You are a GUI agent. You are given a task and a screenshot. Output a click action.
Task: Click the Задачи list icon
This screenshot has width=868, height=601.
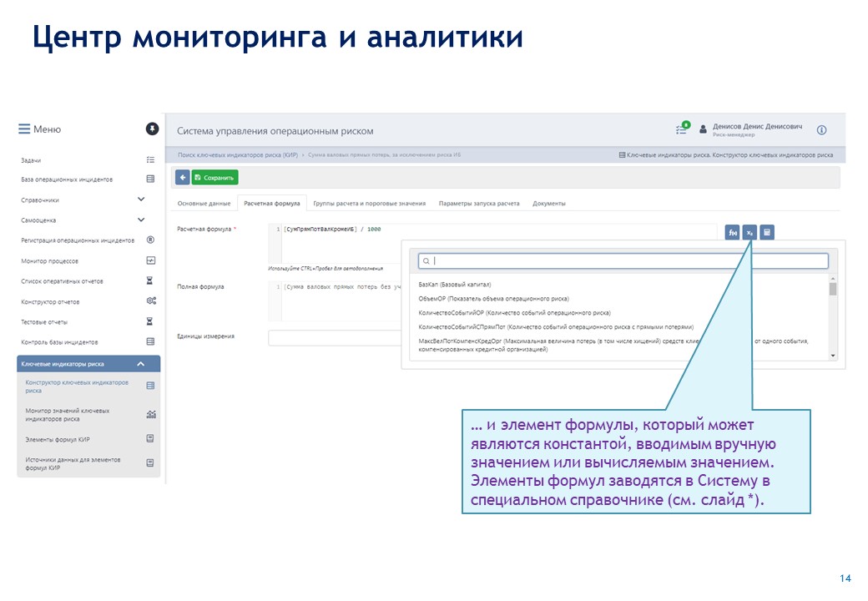click(x=150, y=160)
